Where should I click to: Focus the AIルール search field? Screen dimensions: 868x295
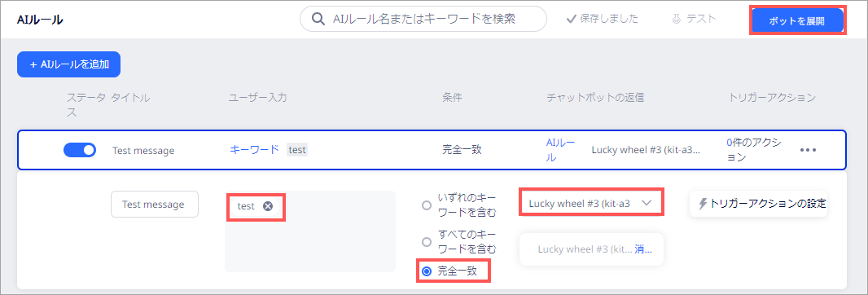[423, 20]
